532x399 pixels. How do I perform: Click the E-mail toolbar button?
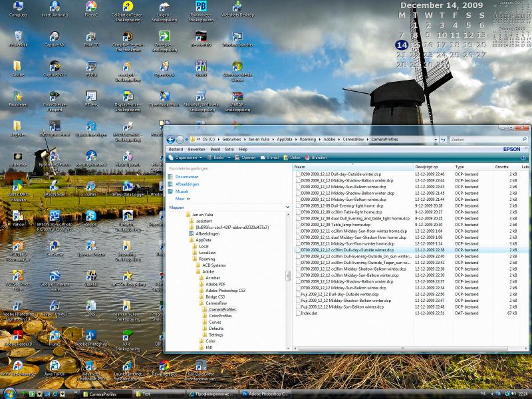(x=270, y=158)
